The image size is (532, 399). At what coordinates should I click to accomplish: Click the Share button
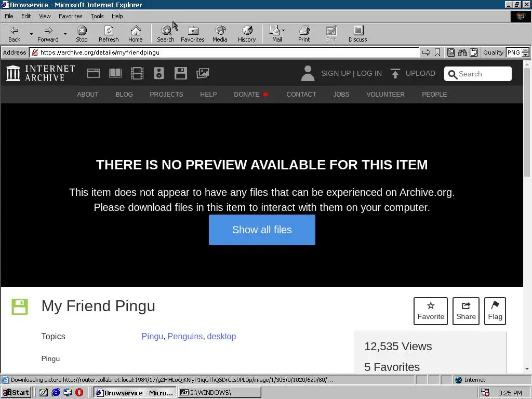[x=466, y=311]
